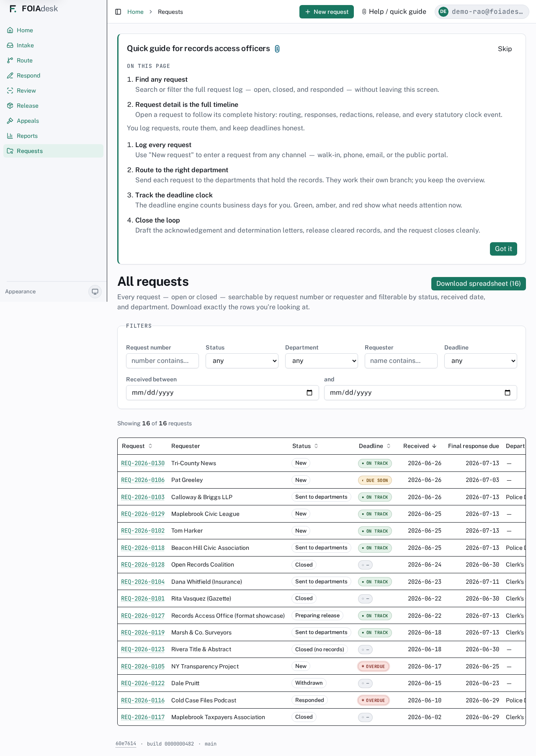
Task: Open the Deadline filter dropdown
Action: [481, 361]
